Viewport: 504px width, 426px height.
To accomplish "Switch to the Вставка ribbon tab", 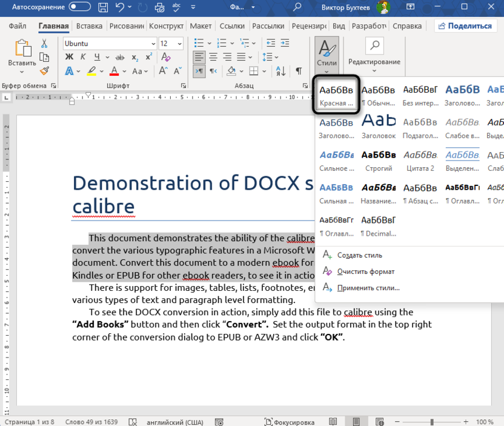I will pos(88,26).
